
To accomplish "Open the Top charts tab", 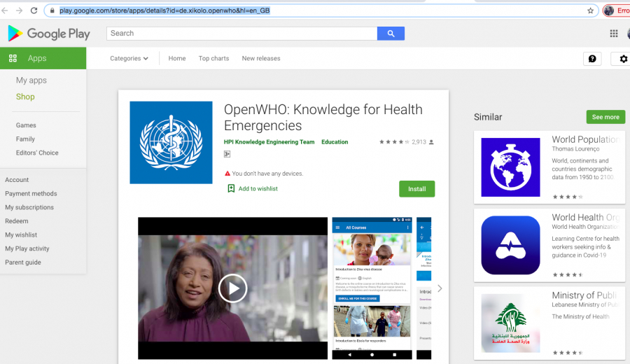I will pyautogui.click(x=213, y=58).
